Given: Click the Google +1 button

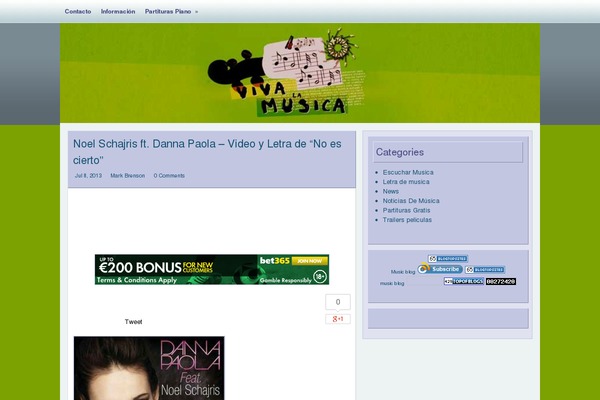Looking at the screenshot, I should point(338,319).
